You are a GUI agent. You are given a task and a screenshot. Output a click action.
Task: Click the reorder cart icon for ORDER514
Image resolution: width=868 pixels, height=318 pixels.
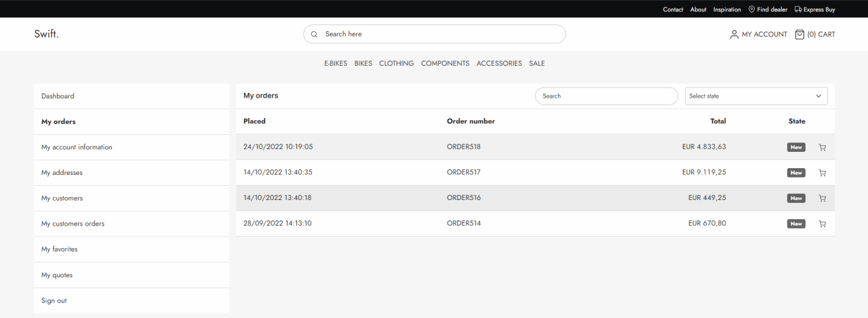[822, 224]
